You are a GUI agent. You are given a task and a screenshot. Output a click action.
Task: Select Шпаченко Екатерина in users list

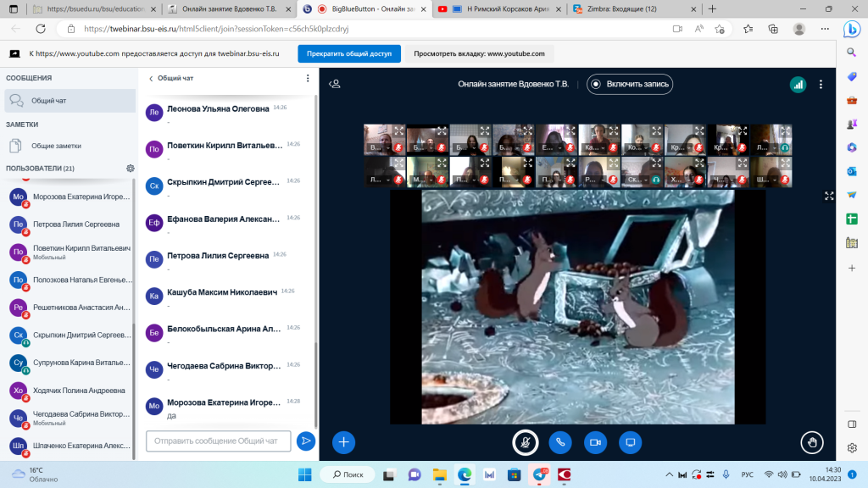70,446
